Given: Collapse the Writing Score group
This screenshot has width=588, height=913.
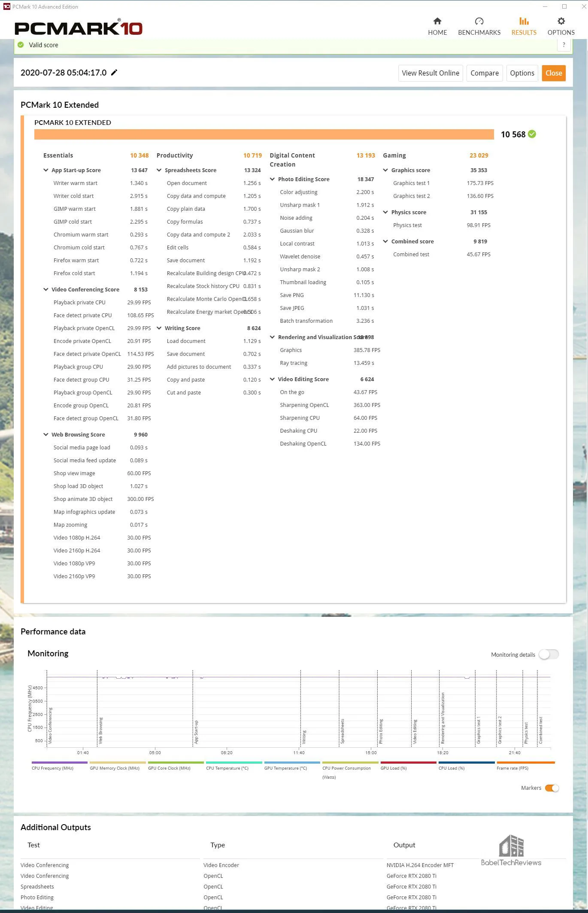Looking at the screenshot, I should 159,328.
